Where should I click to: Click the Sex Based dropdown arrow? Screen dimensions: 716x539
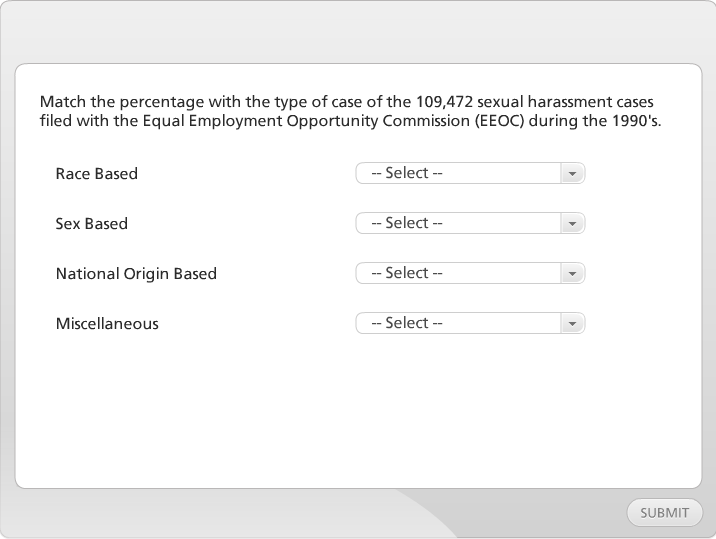click(x=572, y=223)
